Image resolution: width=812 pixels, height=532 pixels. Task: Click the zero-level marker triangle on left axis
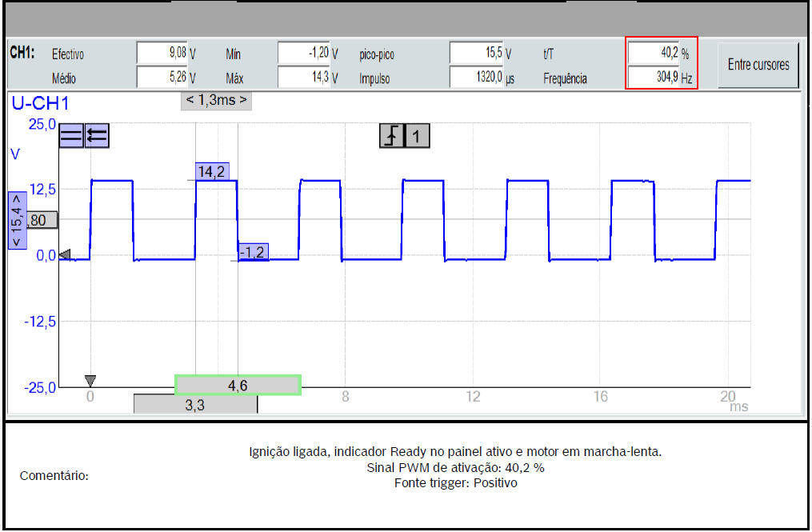pyautogui.click(x=66, y=255)
